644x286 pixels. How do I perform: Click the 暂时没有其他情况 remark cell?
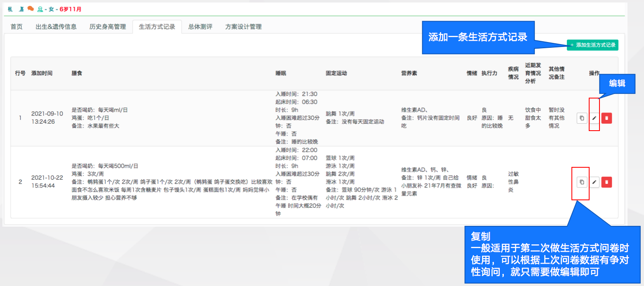[556, 118]
